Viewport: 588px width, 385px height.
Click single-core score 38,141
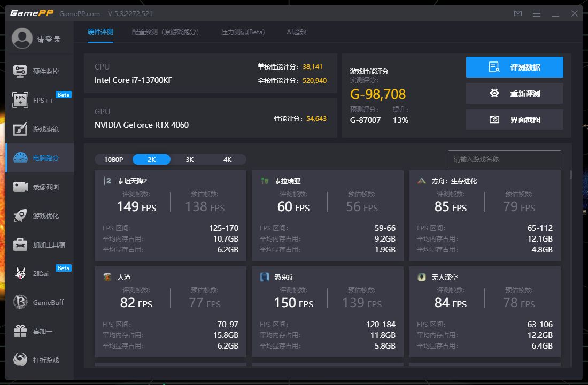tap(312, 66)
